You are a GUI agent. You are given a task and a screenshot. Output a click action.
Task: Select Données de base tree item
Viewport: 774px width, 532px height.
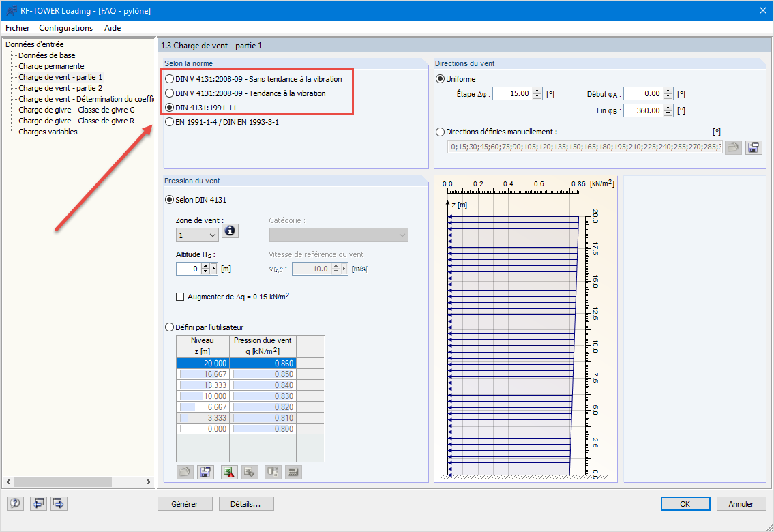(x=47, y=55)
